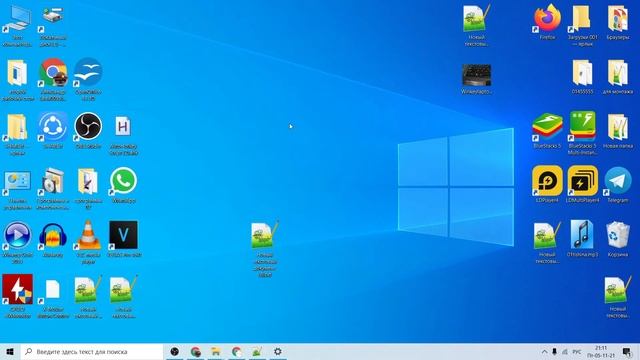Image resolution: width=640 pixels, height=360 pixels.
Task: Select the Programs and Features shortcut
Action: tap(53, 182)
